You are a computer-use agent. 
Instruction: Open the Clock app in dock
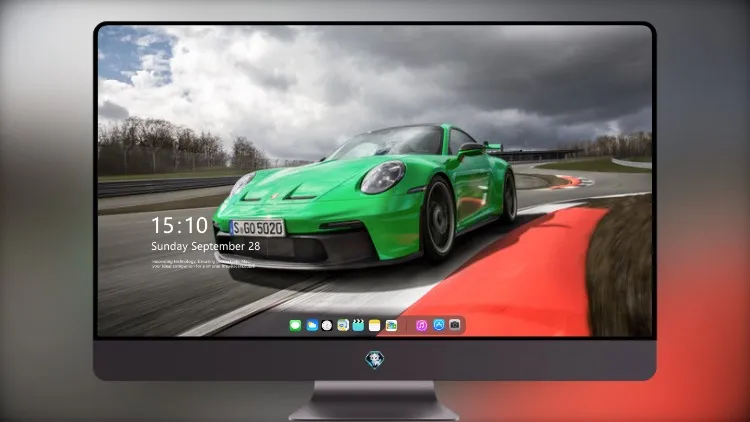[327, 326]
